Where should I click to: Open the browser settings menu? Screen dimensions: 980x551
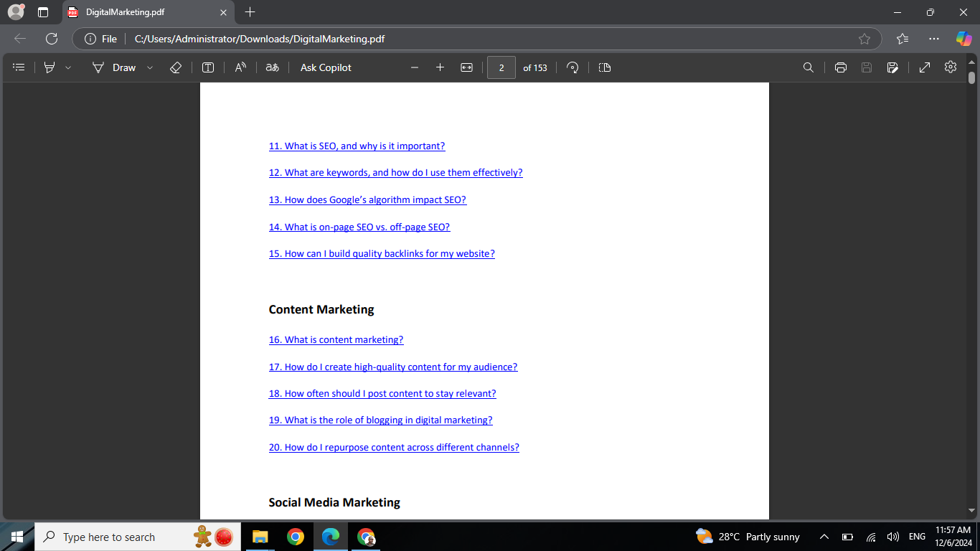coord(933,39)
